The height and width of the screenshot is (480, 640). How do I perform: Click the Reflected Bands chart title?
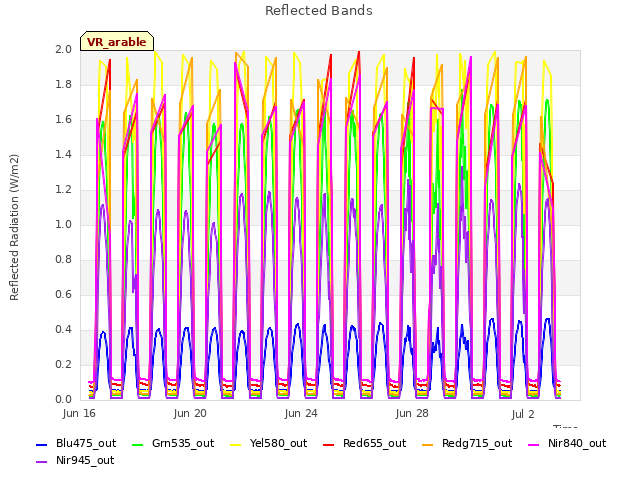319,11
